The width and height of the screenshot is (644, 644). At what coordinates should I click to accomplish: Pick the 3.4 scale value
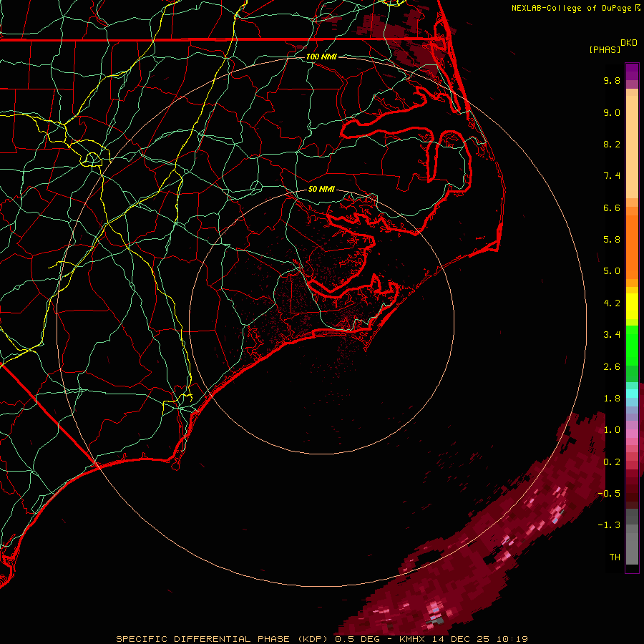coord(612,335)
